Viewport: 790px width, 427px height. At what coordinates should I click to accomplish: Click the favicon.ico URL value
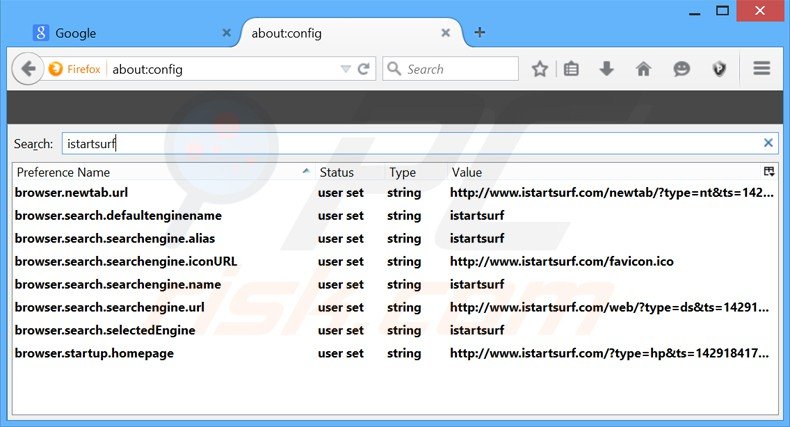click(x=562, y=261)
